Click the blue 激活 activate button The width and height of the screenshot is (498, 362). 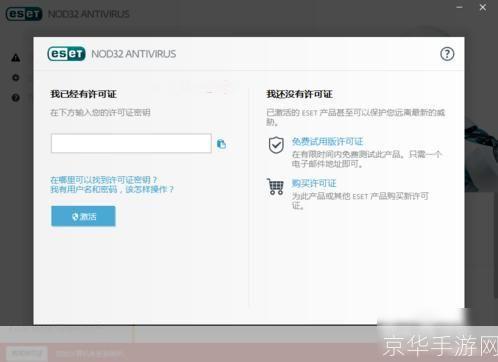pyautogui.click(x=83, y=216)
